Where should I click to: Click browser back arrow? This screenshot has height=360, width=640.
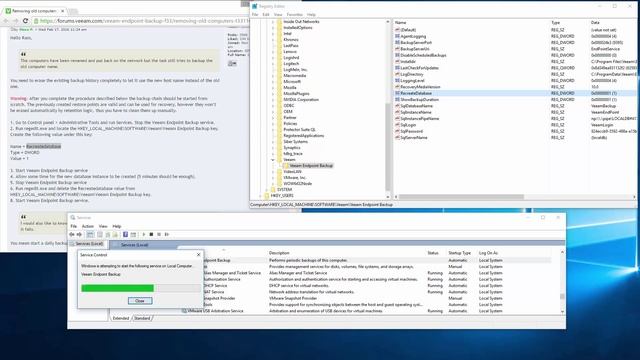point(6,21)
